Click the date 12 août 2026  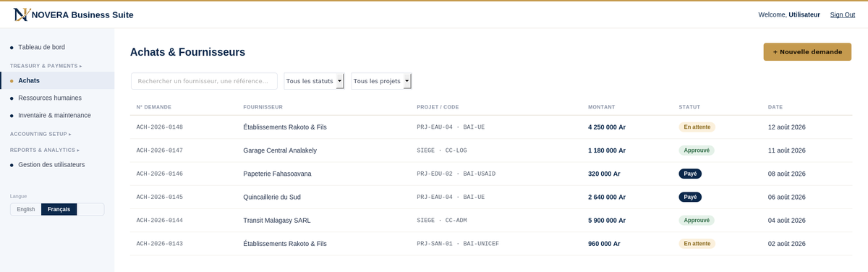(787, 127)
